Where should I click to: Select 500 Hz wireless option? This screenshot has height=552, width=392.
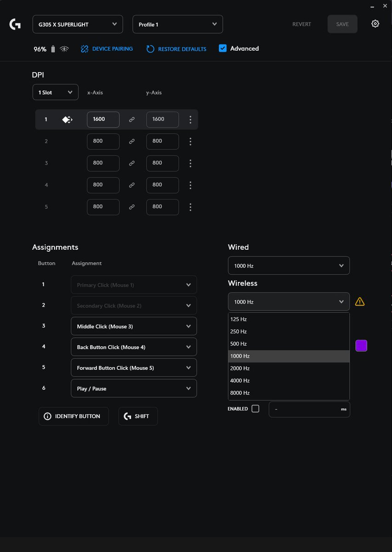click(x=289, y=344)
